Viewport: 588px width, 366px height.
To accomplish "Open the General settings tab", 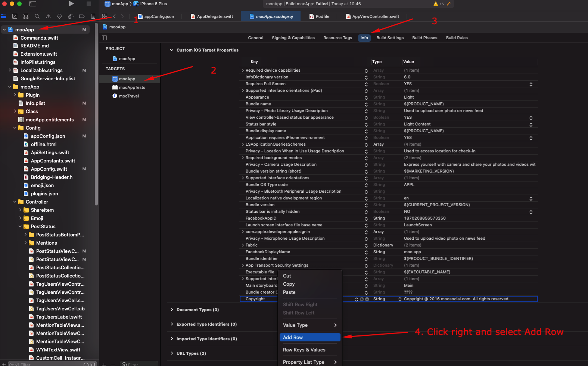I will [256, 38].
